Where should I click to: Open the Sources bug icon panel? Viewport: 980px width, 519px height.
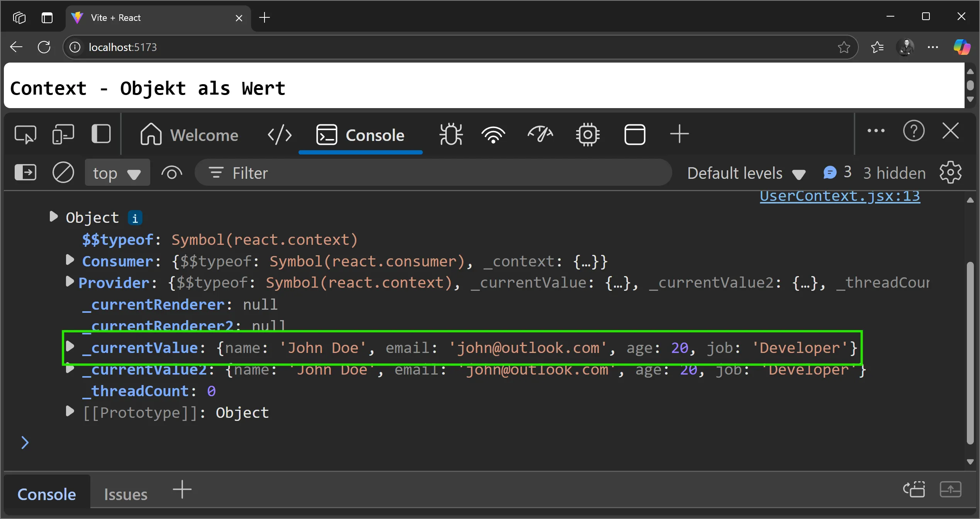click(451, 135)
